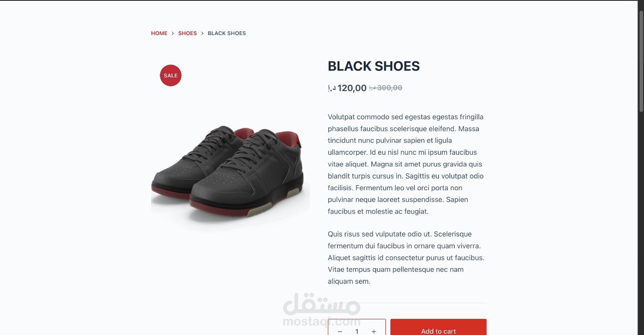Image resolution: width=644 pixels, height=335 pixels.
Task: Click the page's vertical scrollbar thumb
Action: (x=641, y=61)
